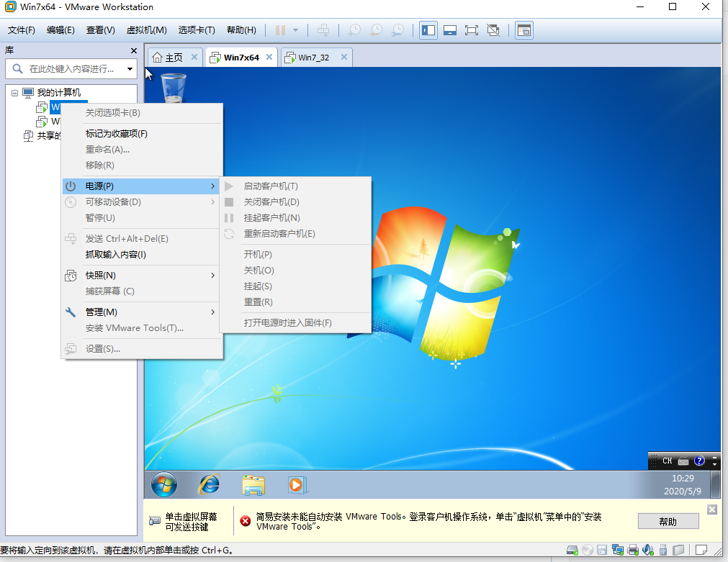
Task: Close the yellow VMware Tools notification bar
Action: (712, 509)
